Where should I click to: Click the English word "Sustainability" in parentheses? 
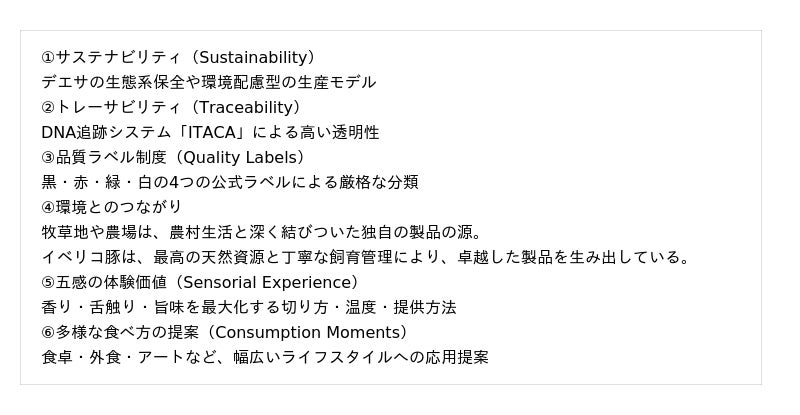click(251, 57)
